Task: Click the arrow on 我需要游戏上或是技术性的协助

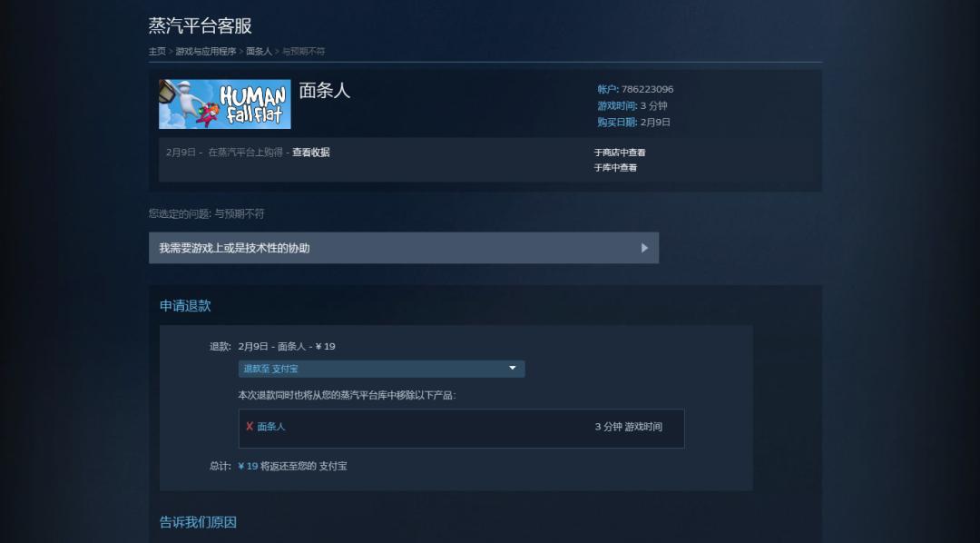Action: tap(644, 248)
